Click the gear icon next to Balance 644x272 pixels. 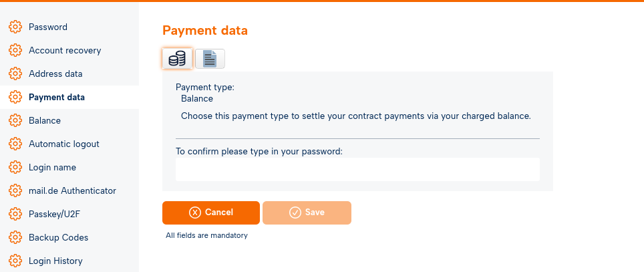click(x=15, y=121)
